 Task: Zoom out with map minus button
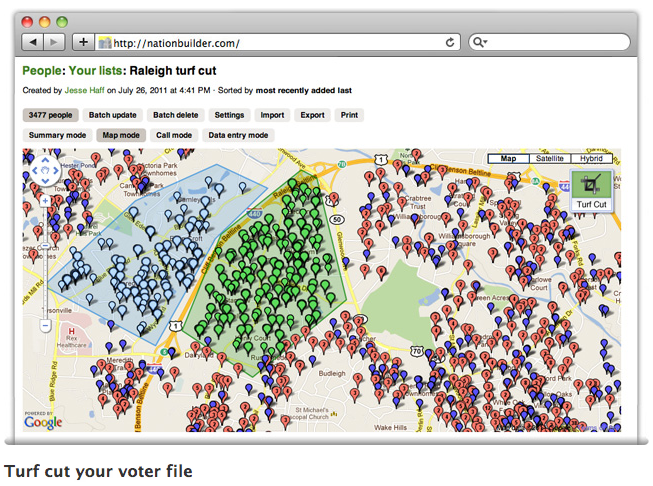[x=46, y=326]
